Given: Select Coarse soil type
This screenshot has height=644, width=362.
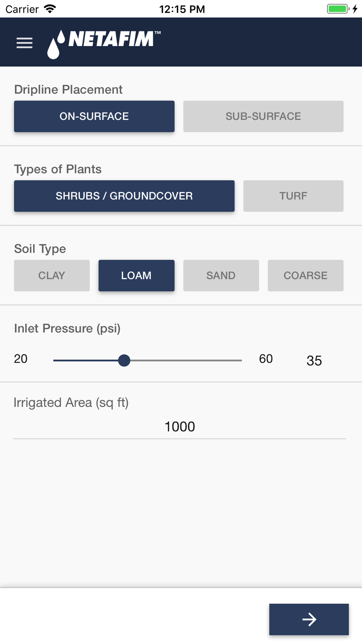Looking at the screenshot, I should 306,276.
